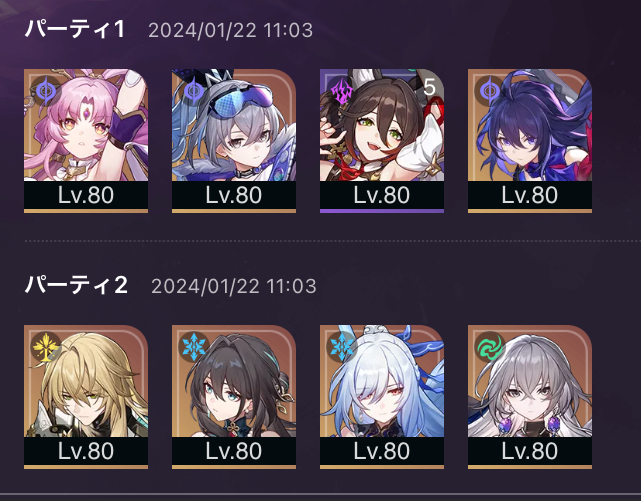
Task: Click the Ice icon on black-haired character
Action: click(x=193, y=347)
